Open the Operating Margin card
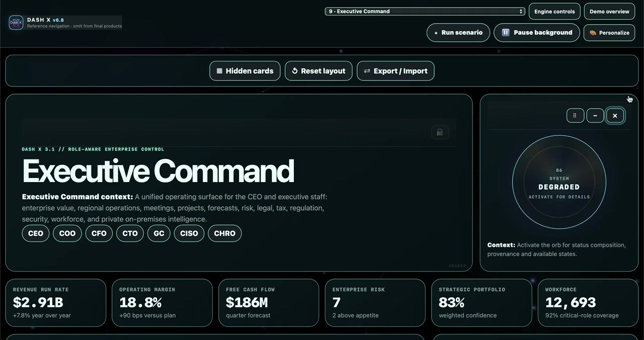644x340 pixels. [x=162, y=303]
